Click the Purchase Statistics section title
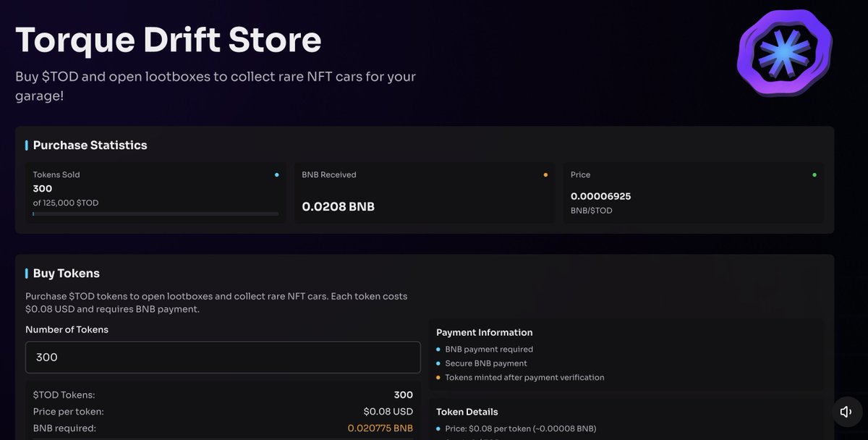Viewport: 868px width, 440px height. 90,145
